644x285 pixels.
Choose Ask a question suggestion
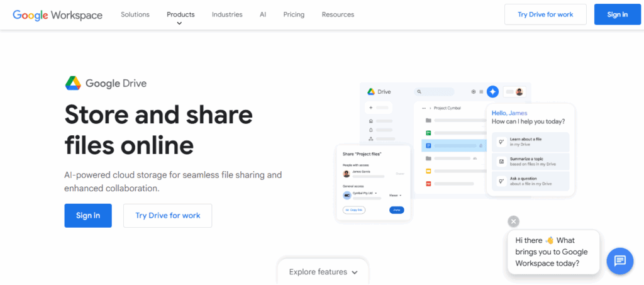point(531,181)
